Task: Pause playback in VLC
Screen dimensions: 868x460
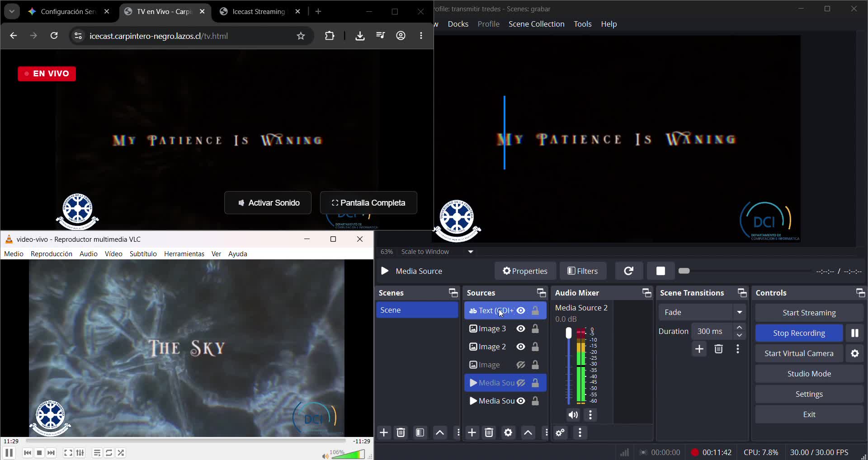Action: (9, 453)
